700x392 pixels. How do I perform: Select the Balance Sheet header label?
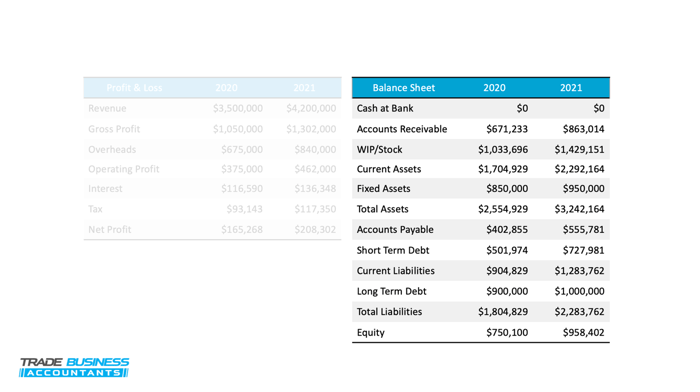(x=404, y=88)
